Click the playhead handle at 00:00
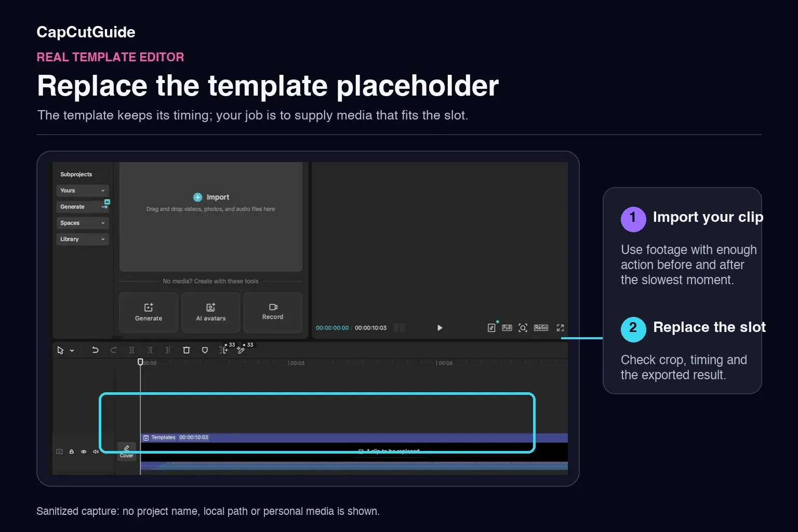 point(140,362)
